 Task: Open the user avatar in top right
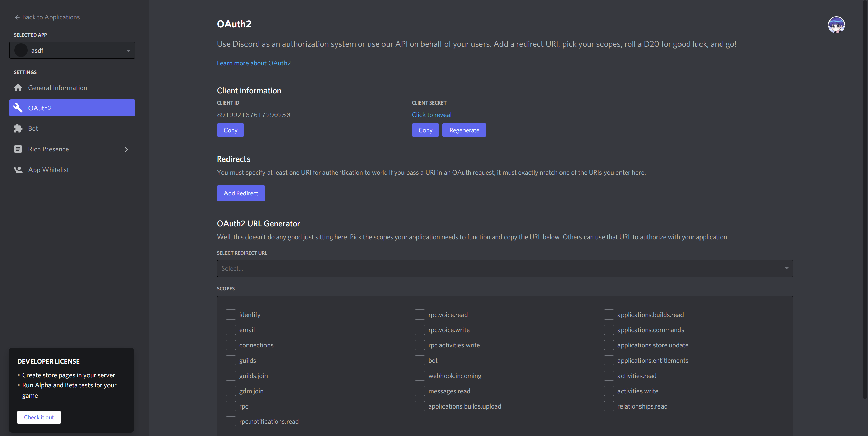coord(836,25)
